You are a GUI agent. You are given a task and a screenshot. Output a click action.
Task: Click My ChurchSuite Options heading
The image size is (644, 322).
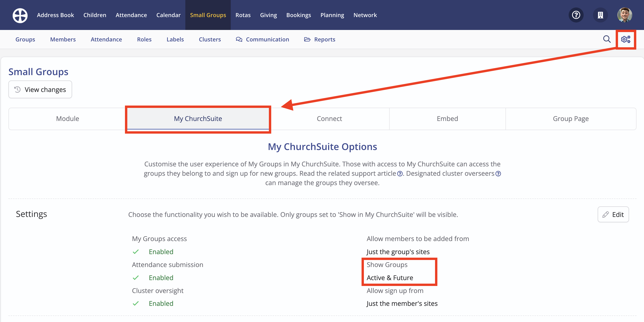[x=322, y=147]
